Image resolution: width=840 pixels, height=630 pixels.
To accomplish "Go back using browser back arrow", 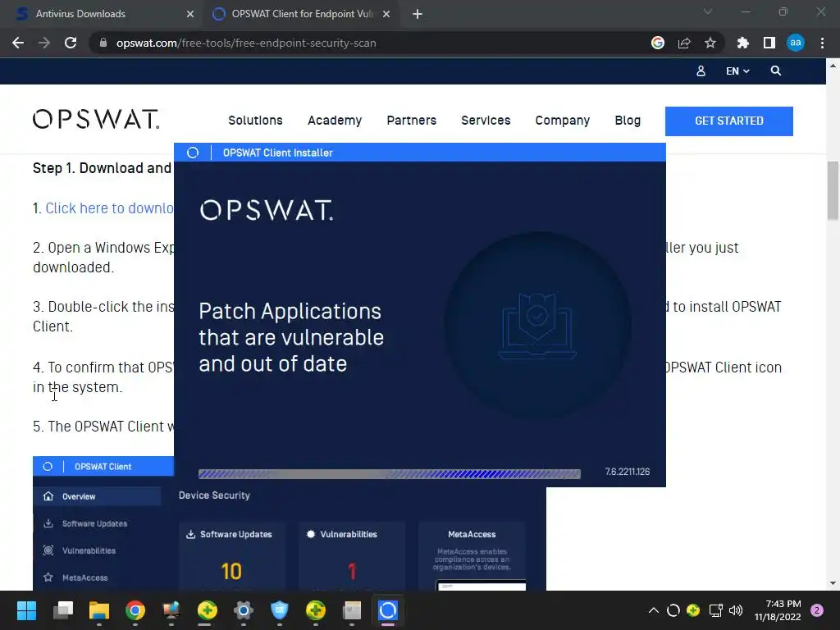I will pos(18,43).
